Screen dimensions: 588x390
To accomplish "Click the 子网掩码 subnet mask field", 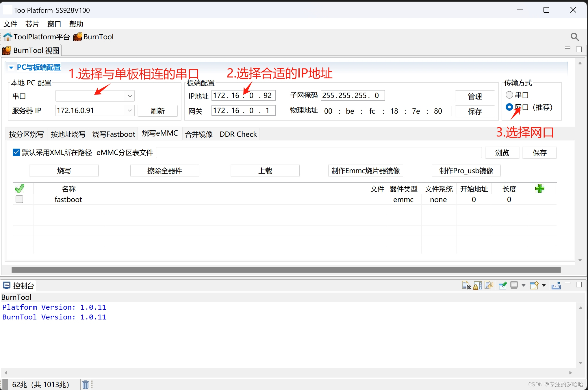I will [x=353, y=95].
